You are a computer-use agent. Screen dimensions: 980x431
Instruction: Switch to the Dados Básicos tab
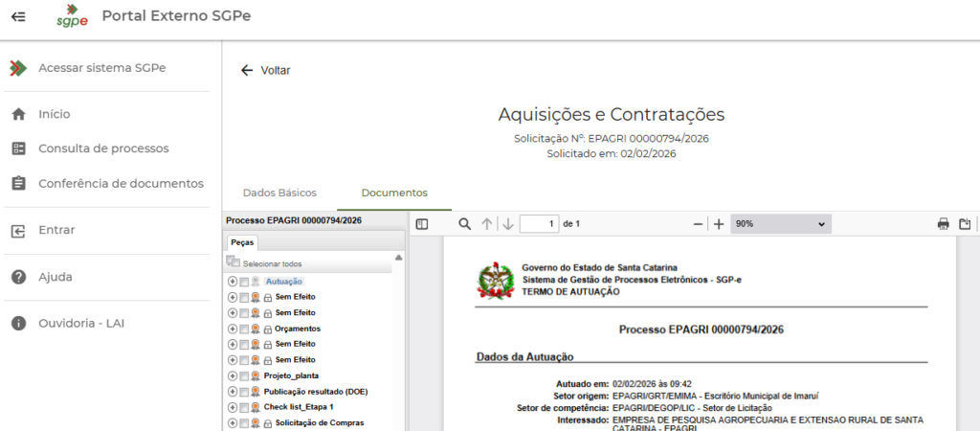[279, 193]
